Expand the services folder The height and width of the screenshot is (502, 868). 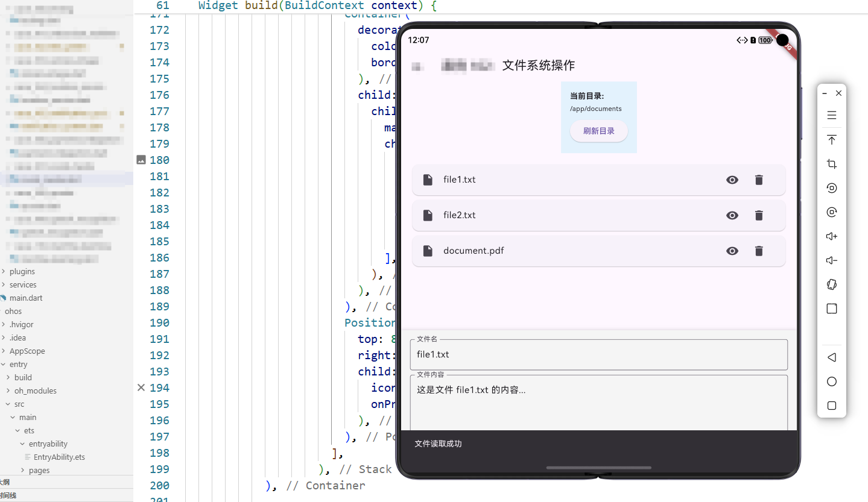[x=4, y=284]
